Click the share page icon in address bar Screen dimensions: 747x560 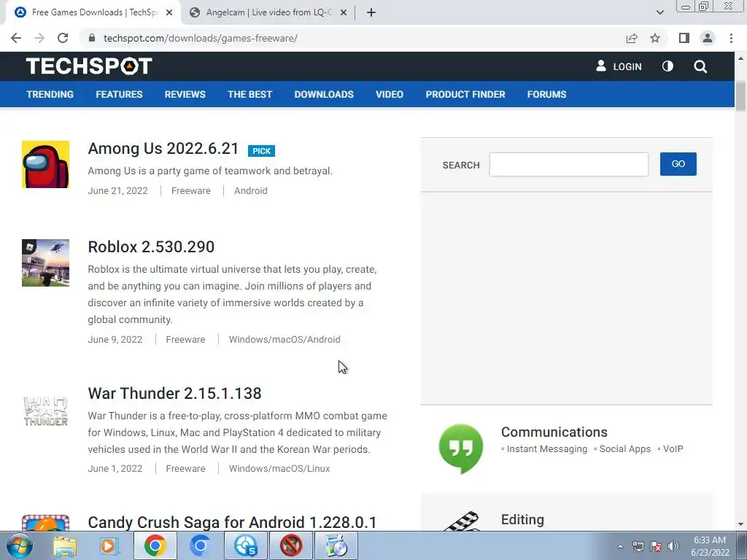(632, 38)
